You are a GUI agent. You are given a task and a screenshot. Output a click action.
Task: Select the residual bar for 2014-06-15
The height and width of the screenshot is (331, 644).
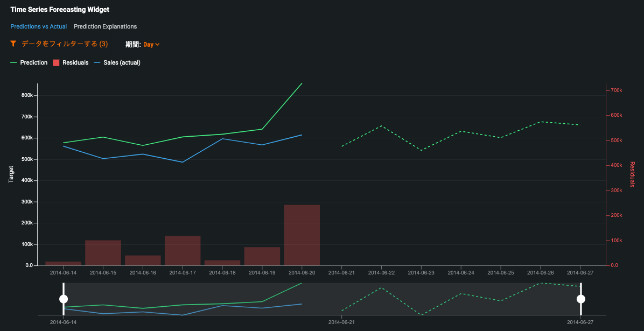103,252
